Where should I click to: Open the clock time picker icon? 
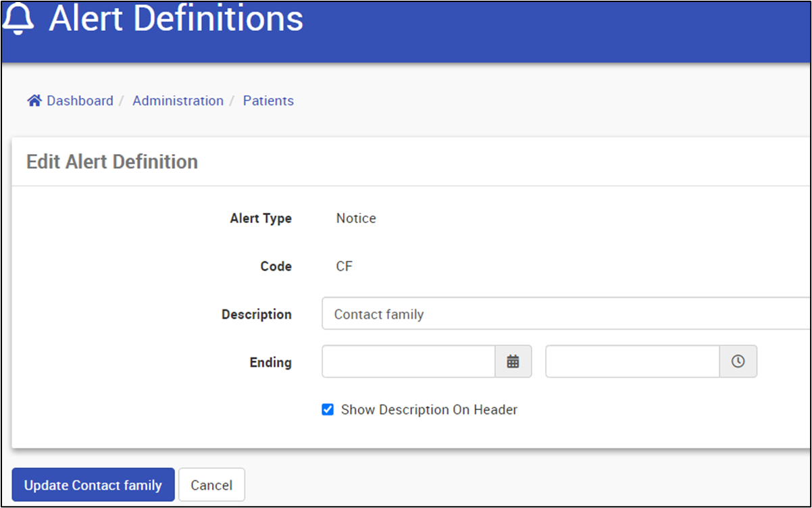738,361
